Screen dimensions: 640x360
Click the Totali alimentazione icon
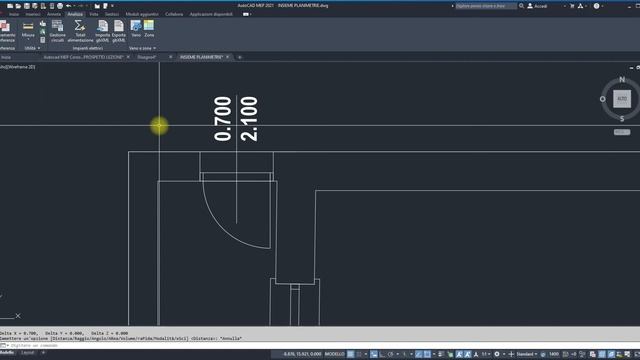pos(80,31)
